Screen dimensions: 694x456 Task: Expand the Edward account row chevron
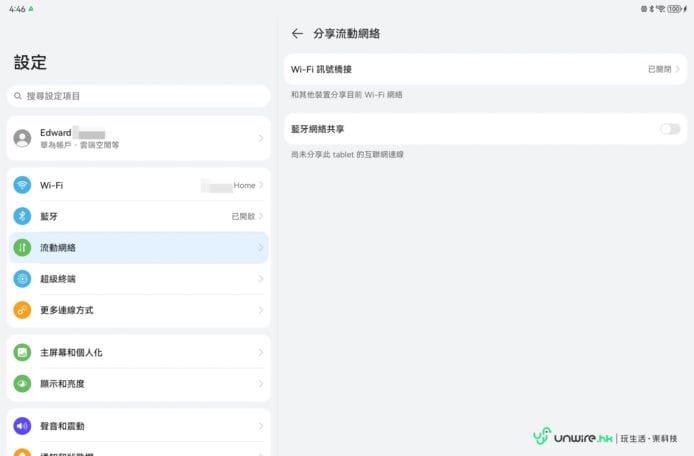pos(261,138)
